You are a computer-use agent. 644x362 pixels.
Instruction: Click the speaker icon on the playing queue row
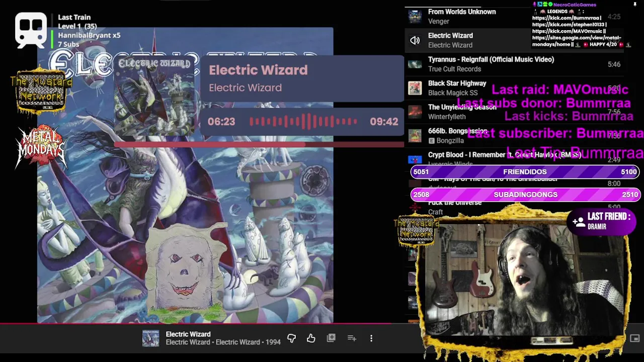coord(415,40)
